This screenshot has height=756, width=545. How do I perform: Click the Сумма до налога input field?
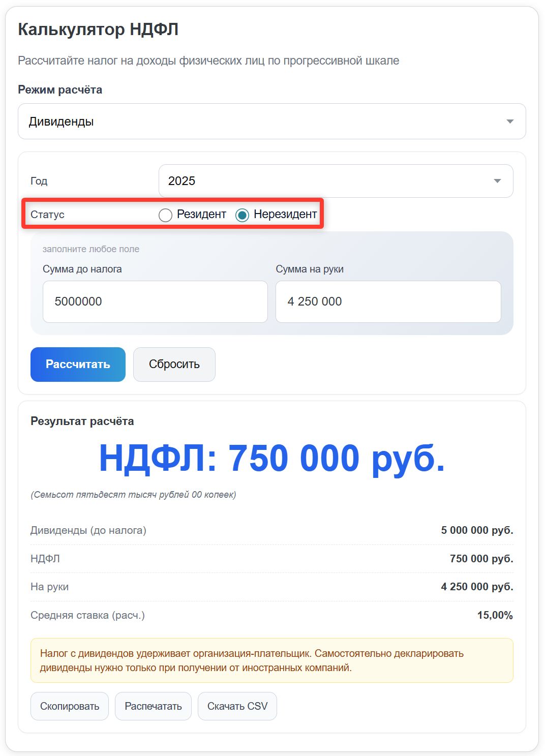click(x=155, y=301)
